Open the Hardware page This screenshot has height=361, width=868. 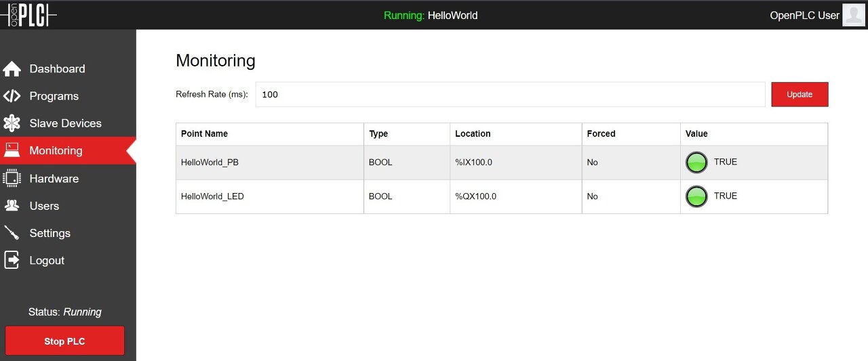[x=68, y=178]
